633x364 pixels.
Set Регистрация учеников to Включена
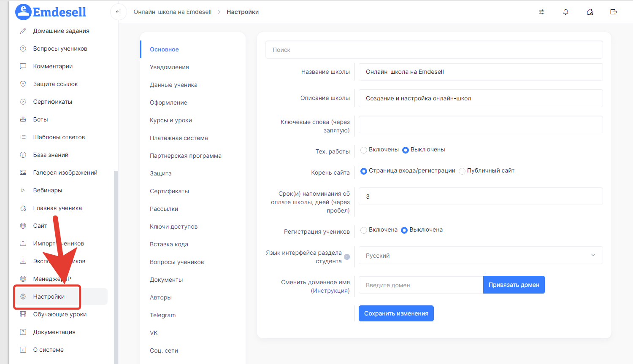[364, 230]
